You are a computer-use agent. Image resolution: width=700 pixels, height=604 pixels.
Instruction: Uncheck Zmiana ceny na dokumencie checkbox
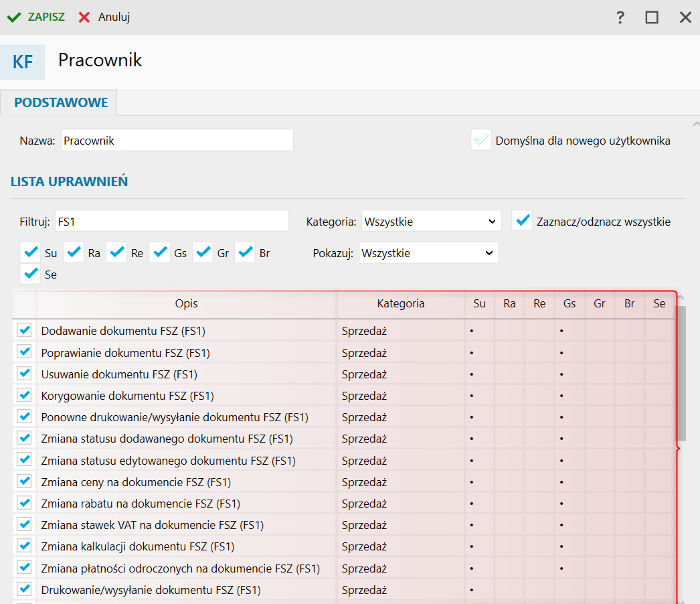point(24,481)
